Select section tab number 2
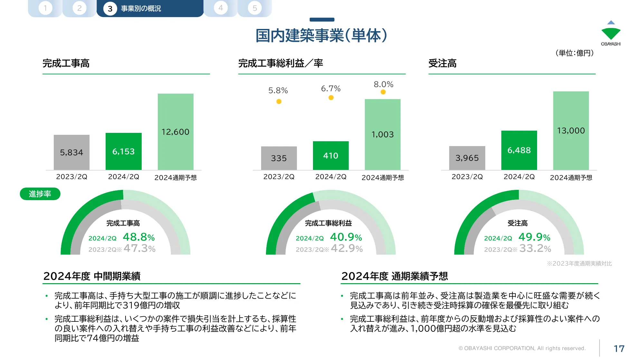This screenshot has width=644, height=362. pos(79,8)
